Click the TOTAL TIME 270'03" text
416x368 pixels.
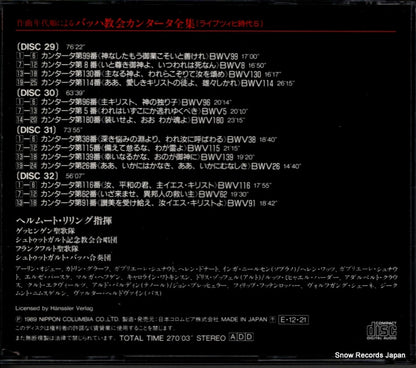coord(156,338)
